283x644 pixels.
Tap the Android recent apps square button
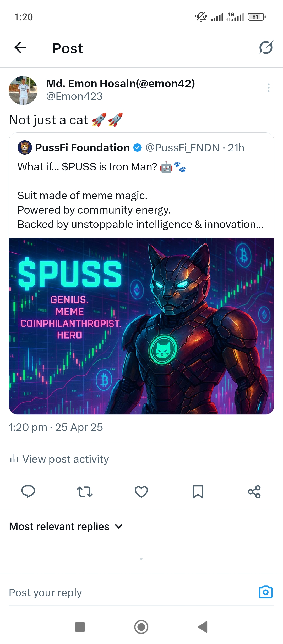tap(80, 627)
